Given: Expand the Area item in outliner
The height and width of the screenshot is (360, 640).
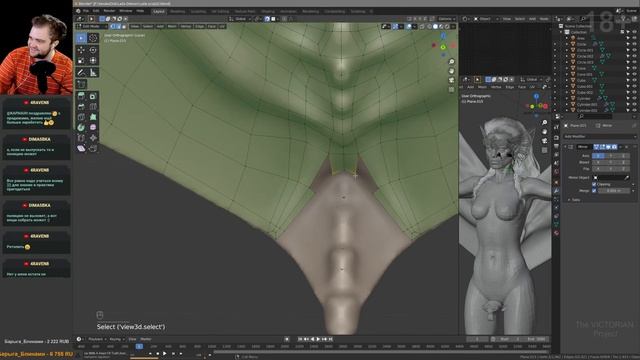Looking at the screenshot, I should [567, 38].
